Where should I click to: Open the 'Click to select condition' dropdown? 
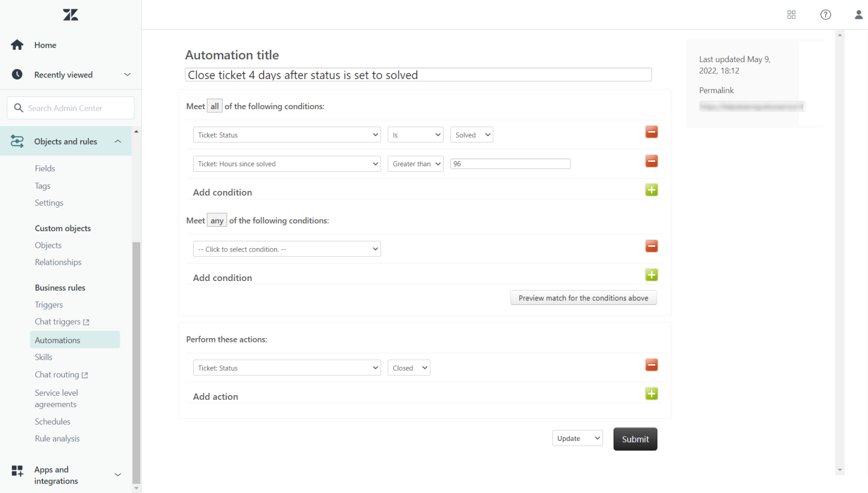point(287,249)
